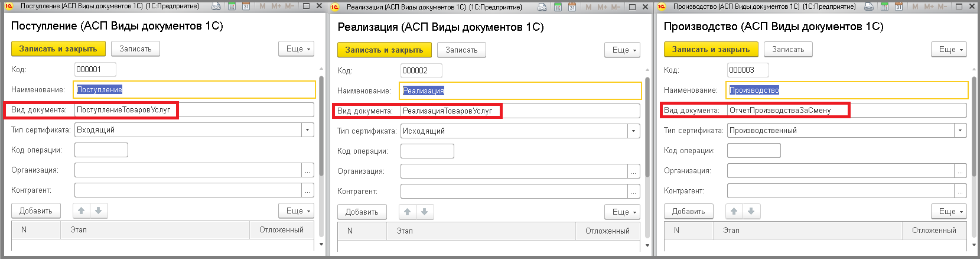Click vertical scrollbar in Поступление window
This screenshot has width=980, height=259.
[x=321, y=124]
